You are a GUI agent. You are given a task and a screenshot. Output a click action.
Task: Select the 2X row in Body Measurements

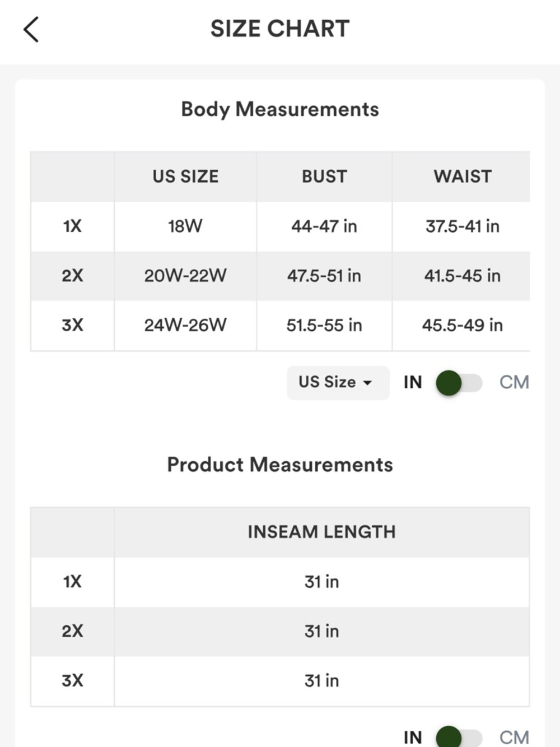[x=280, y=276]
